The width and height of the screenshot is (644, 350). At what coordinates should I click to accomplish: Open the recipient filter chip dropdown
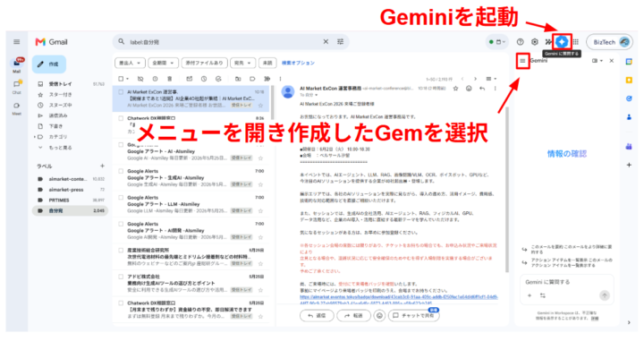(x=242, y=63)
